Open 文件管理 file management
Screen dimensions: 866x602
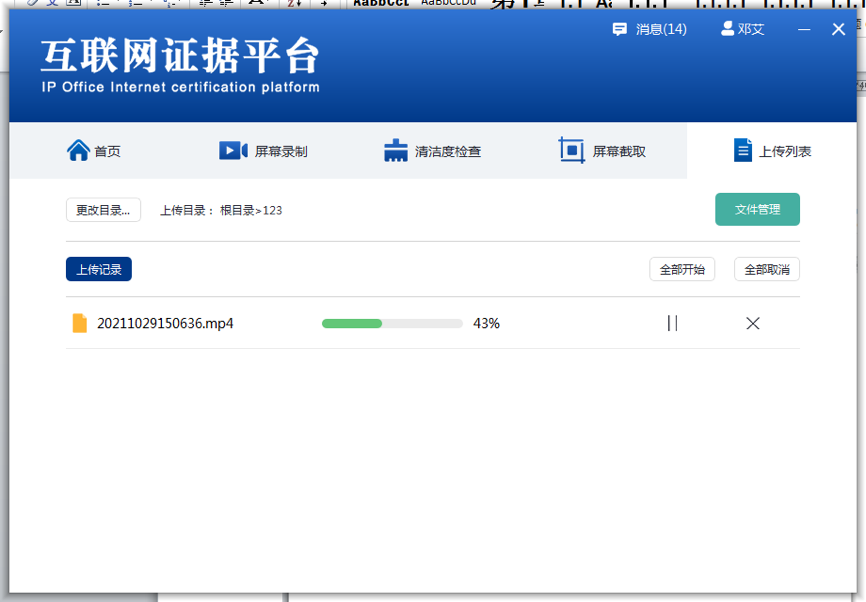[x=757, y=209]
